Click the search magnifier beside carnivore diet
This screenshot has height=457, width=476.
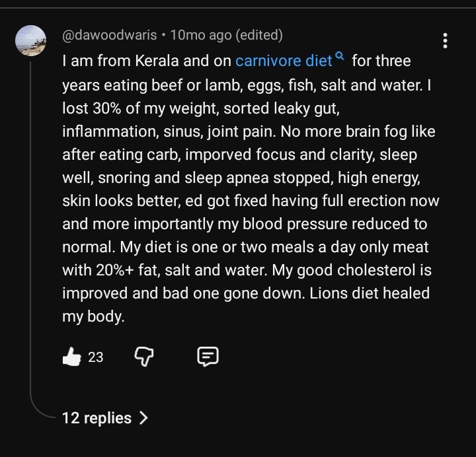click(x=340, y=57)
